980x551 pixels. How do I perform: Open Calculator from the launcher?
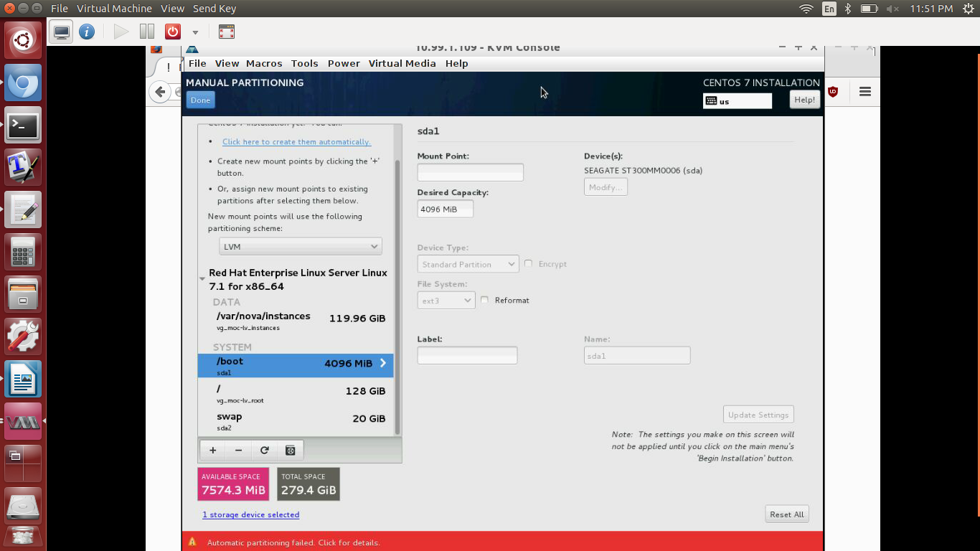pos(23,252)
